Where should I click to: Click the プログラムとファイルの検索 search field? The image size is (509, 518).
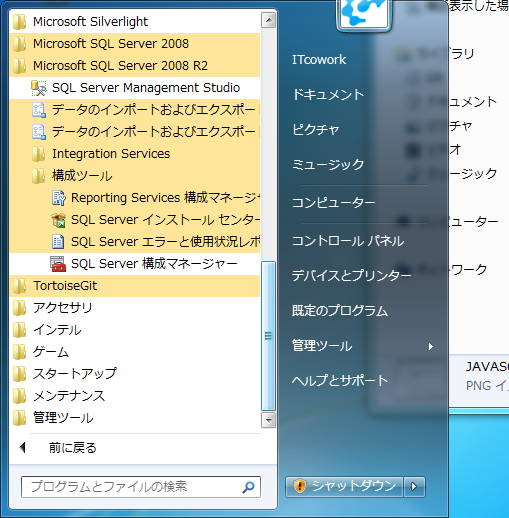pos(141,487)
